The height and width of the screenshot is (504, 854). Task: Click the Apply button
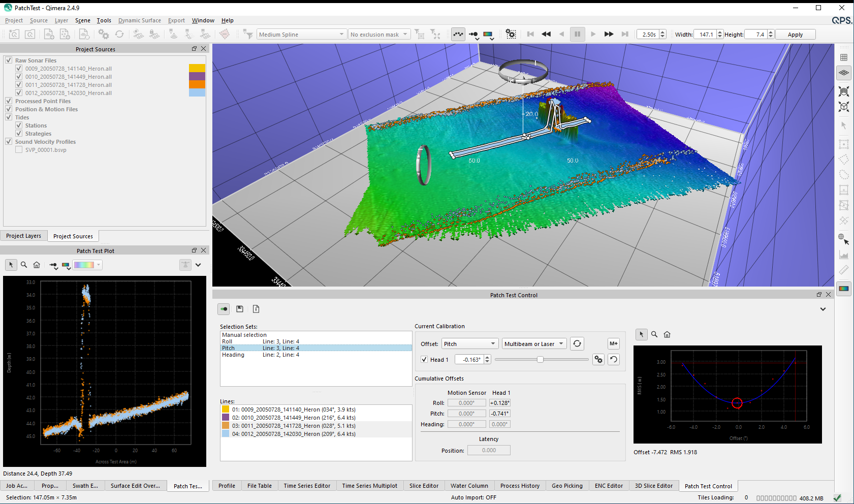pos(795,35)
